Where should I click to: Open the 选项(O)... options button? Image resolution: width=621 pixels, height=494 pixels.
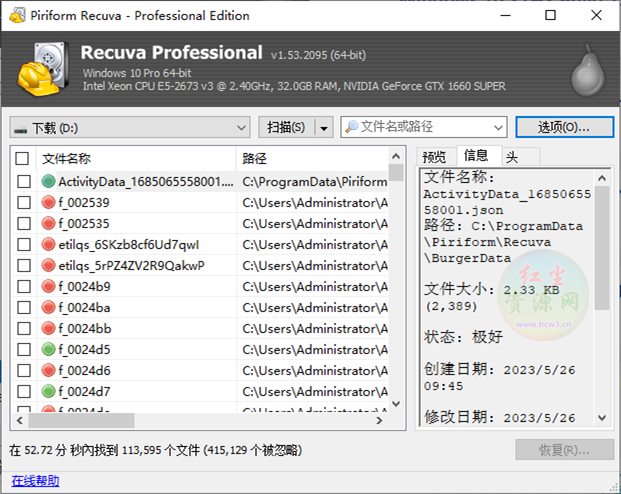click(564, 127)
